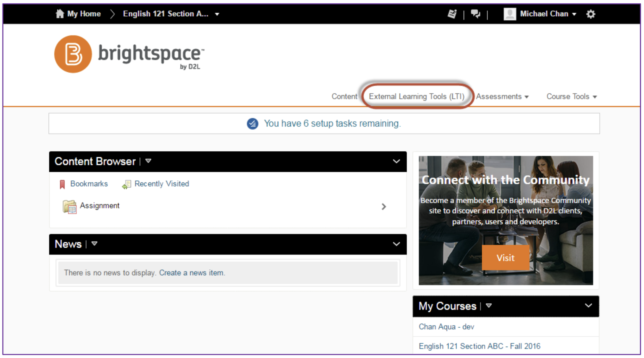Image resolution: width=644 pixels, height=358 pixels.
Task: Expand the Assignment module arrow
Action: pyautogui.click(x=384, y=207)
